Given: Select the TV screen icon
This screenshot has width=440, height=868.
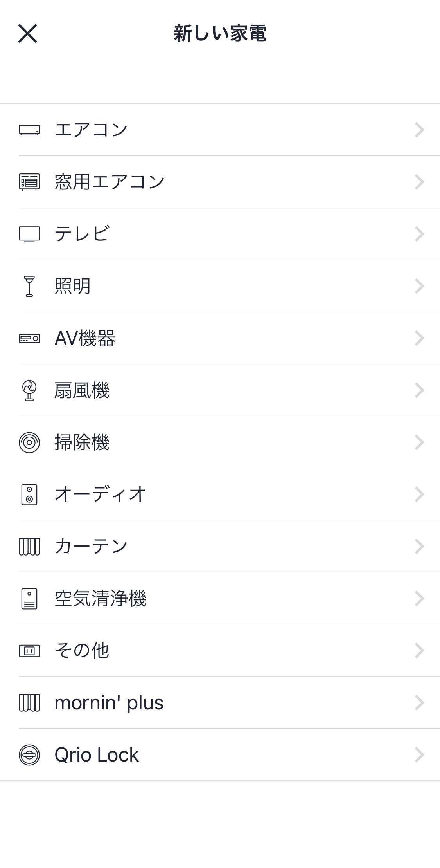Looking at the screenshot, I should pyautogui.click(x=29, y=234).
